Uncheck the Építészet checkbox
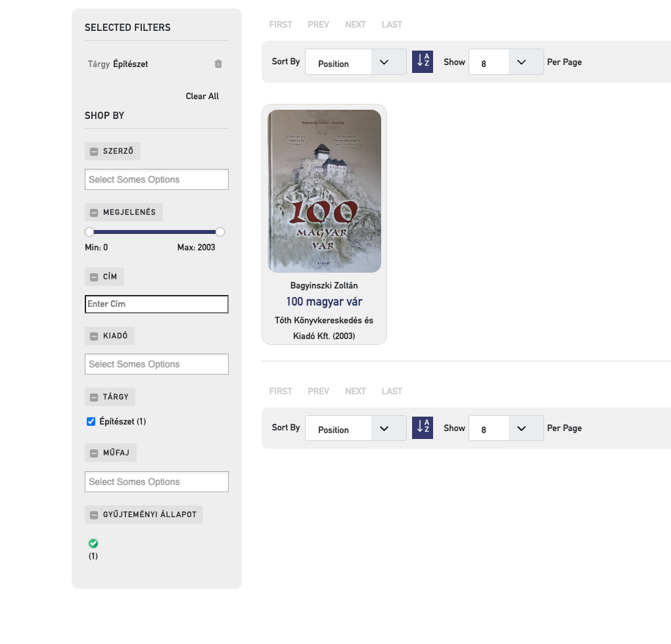 91,422
